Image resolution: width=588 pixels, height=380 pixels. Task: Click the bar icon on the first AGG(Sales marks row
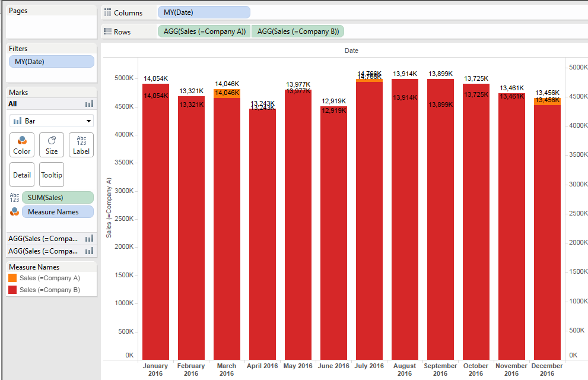89,239
